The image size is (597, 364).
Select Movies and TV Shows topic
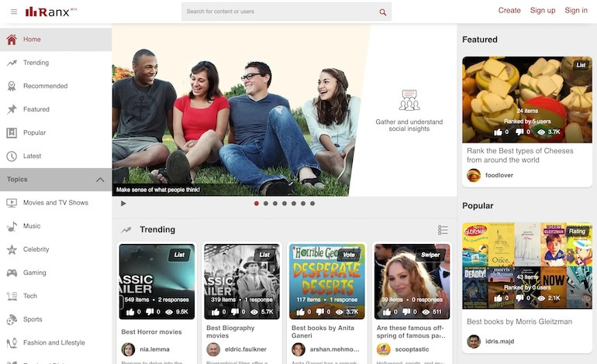55,203
